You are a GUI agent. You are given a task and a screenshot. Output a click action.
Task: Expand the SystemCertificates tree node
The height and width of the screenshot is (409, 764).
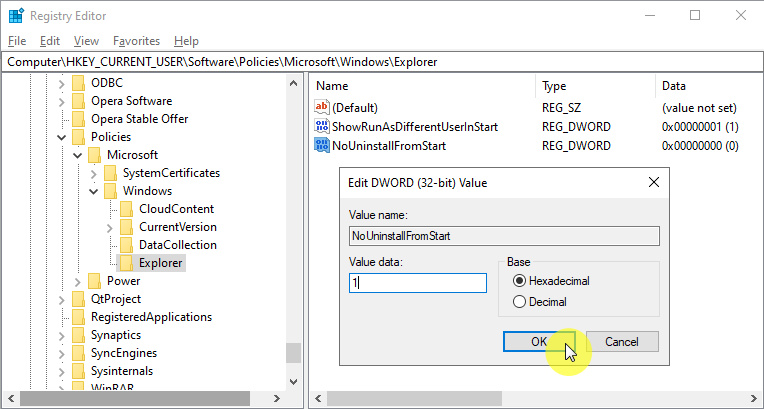(x=94, y=173)
